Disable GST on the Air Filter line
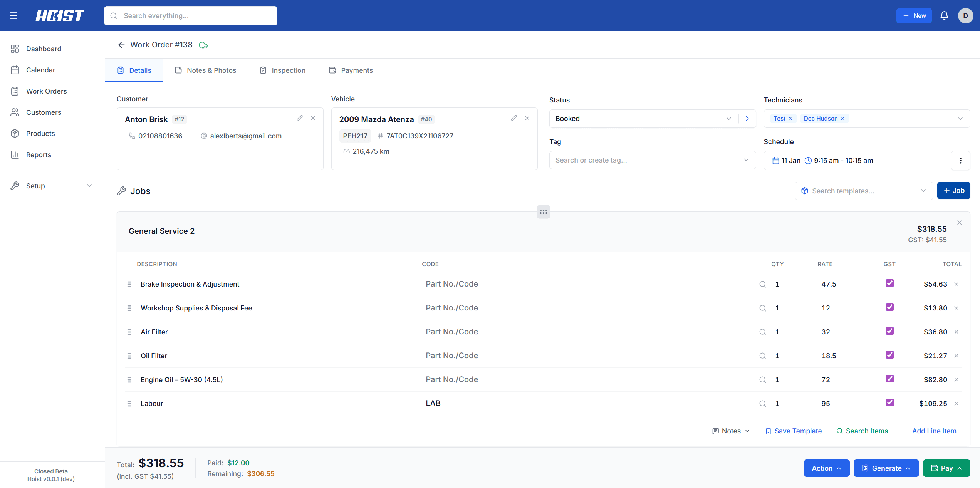Viewport: 980px width, 488px height. [x=889, y=331]
